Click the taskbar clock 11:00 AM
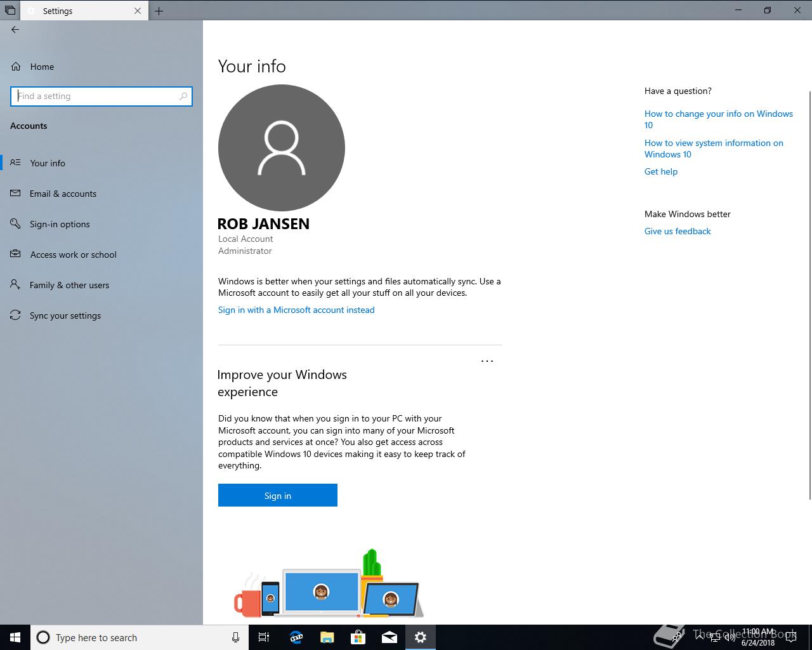This screenshot has height=650, width=812. coord(758,637)
